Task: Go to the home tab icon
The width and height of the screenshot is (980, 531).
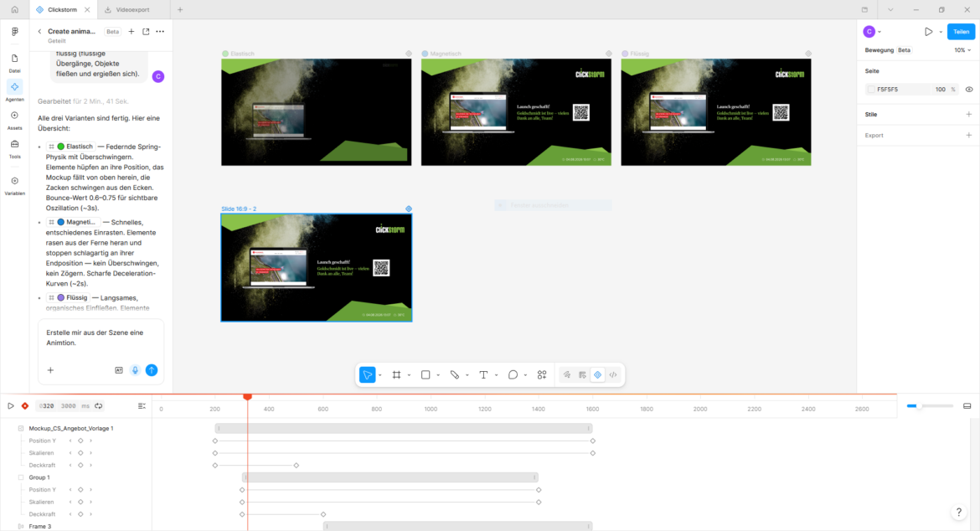Action: pos(14,9)
